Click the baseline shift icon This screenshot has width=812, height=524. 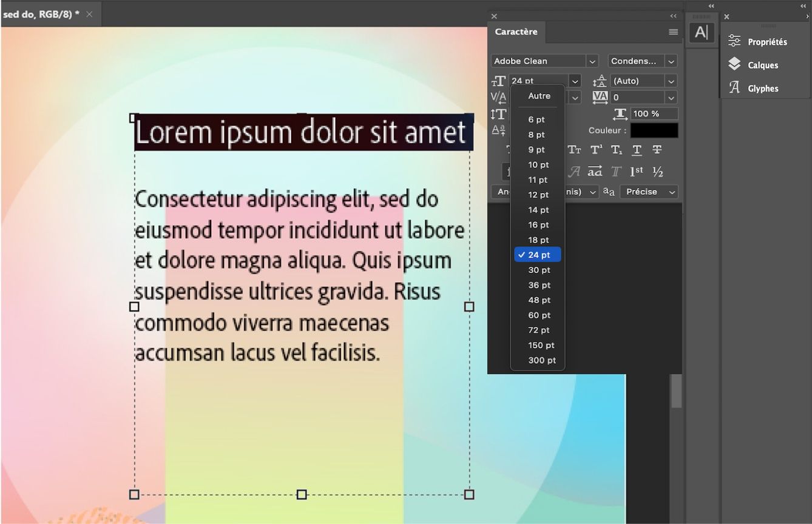point(498,130)
